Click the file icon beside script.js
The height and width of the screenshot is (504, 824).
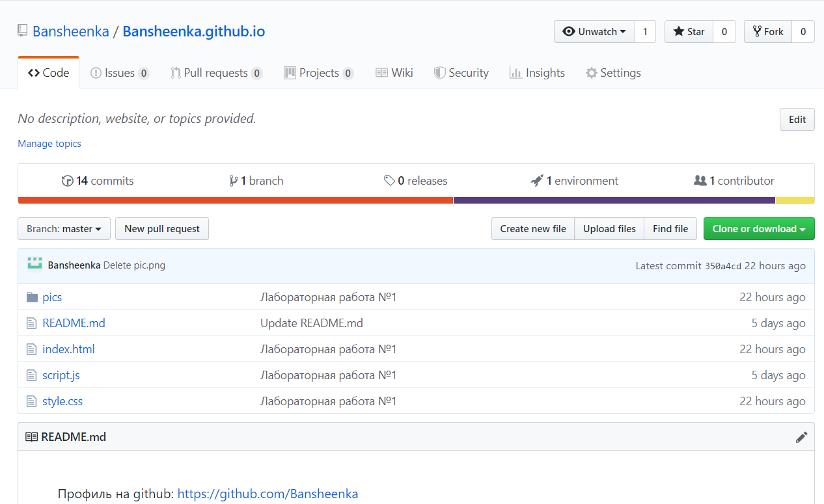[x=31, y=375]
